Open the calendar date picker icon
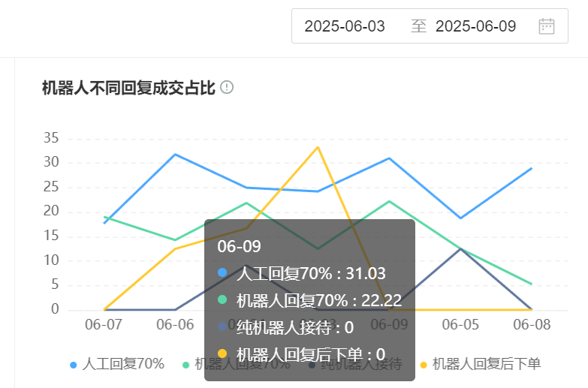 pyautogui.click(x=547, y=26)
